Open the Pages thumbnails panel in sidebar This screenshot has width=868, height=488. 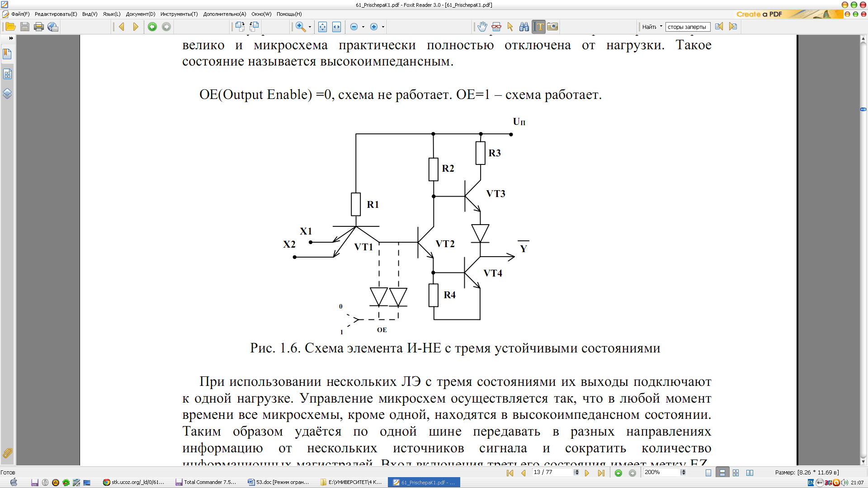(7, 74)
